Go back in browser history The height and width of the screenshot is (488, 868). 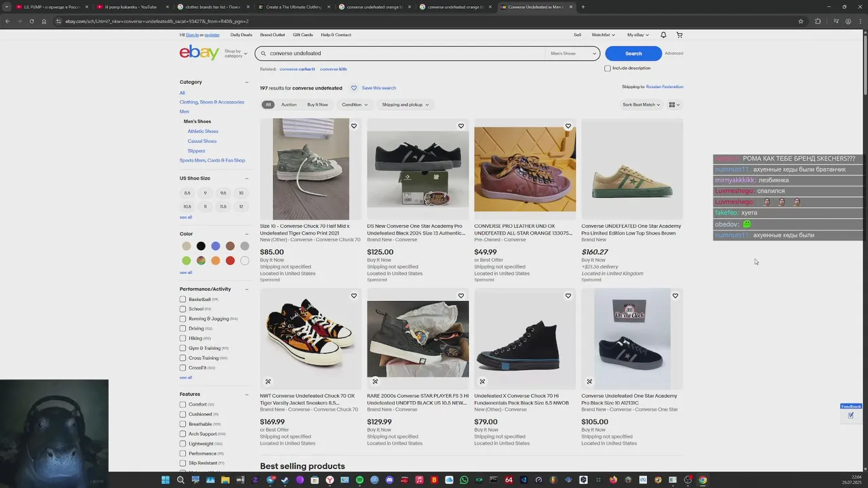click(x=7, y=21)
